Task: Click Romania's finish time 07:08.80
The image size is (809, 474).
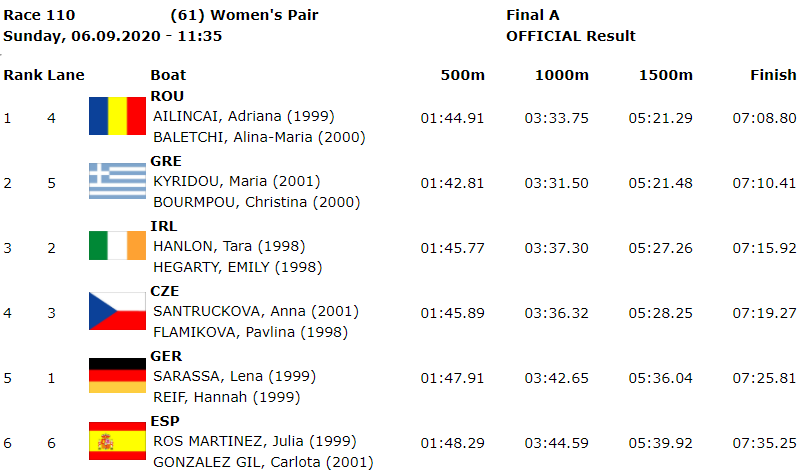Action: [764, 119]
